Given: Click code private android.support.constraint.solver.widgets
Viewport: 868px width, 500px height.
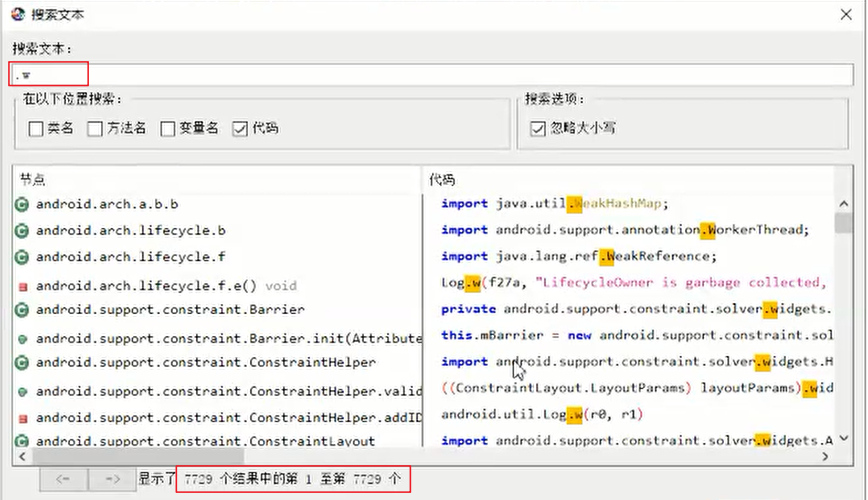Looking at the screenshot, I should [x=637, y=309].
